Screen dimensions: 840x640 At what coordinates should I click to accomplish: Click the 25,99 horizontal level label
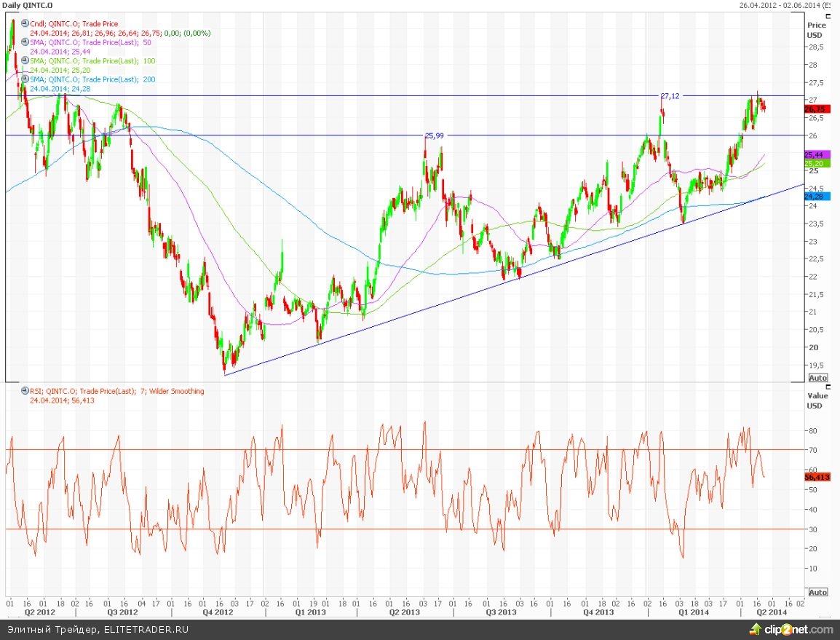click(x=435, y=135)
